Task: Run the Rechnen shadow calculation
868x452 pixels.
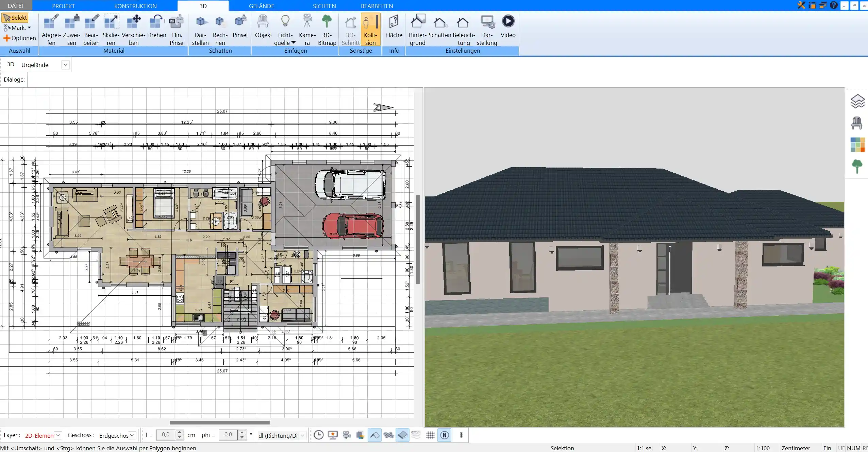Action: click(220, 30)
